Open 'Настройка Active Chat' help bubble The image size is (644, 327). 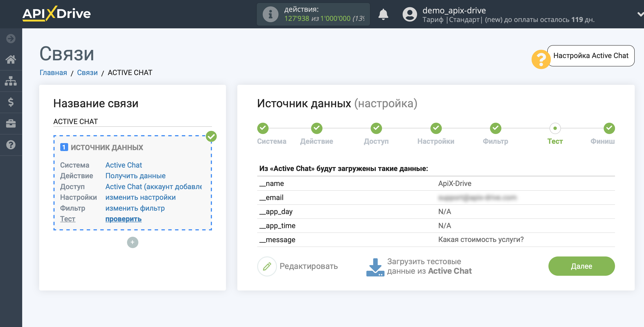pyautogui.click(x=591, y=56)
